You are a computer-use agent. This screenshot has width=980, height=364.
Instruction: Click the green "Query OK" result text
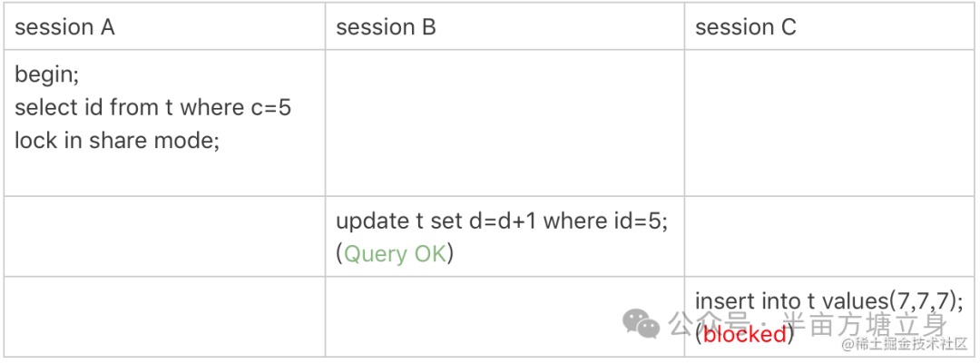pyautogui.click(x=395, y=254)
